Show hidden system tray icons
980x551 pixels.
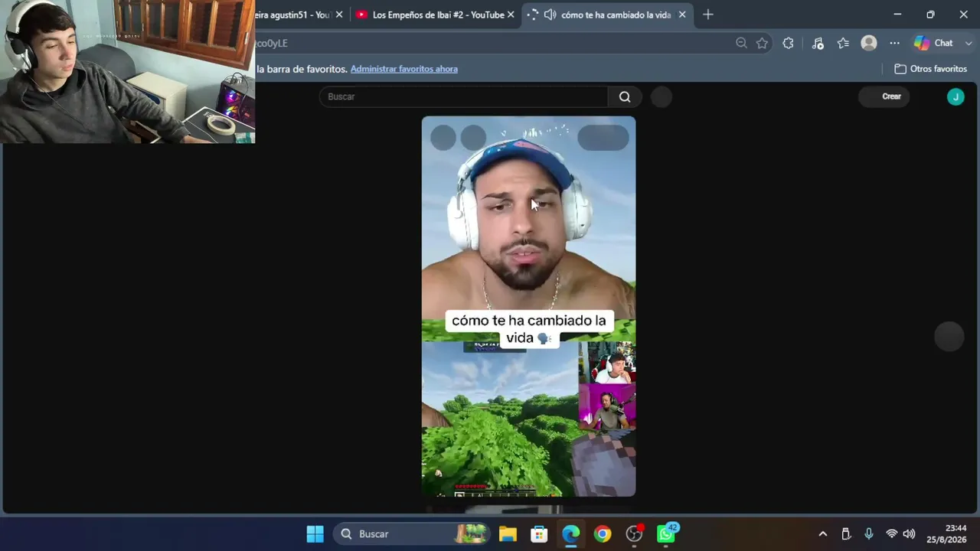(823, 534)
